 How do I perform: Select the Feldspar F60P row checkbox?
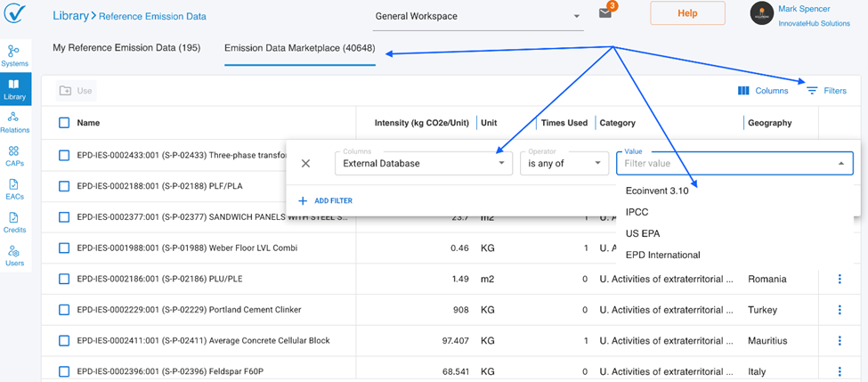64,371
